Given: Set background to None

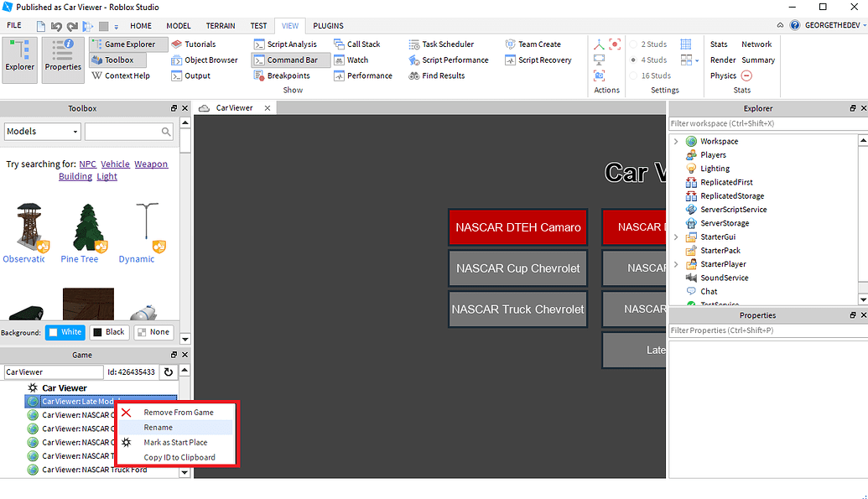Looking at the screenshot, I should pyautogui.click(x=153, y=331).
